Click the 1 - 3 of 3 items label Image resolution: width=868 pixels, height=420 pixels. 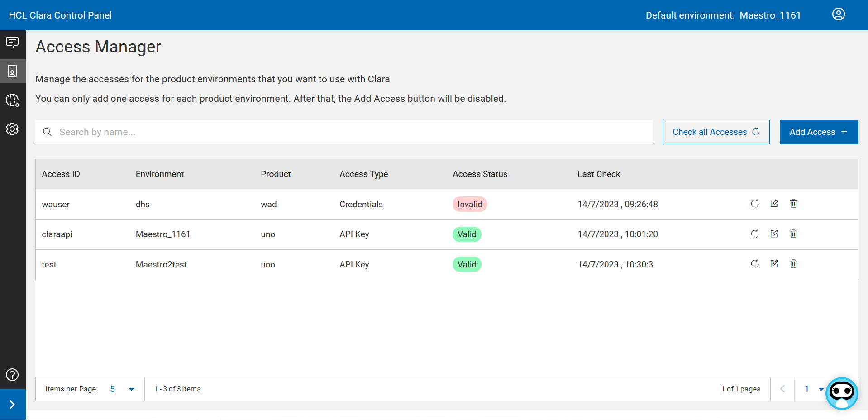pos(177,389)
